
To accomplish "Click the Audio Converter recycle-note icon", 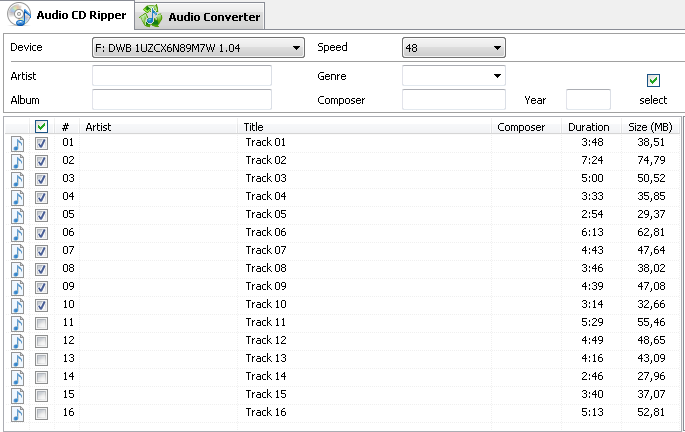I will 151,16.
